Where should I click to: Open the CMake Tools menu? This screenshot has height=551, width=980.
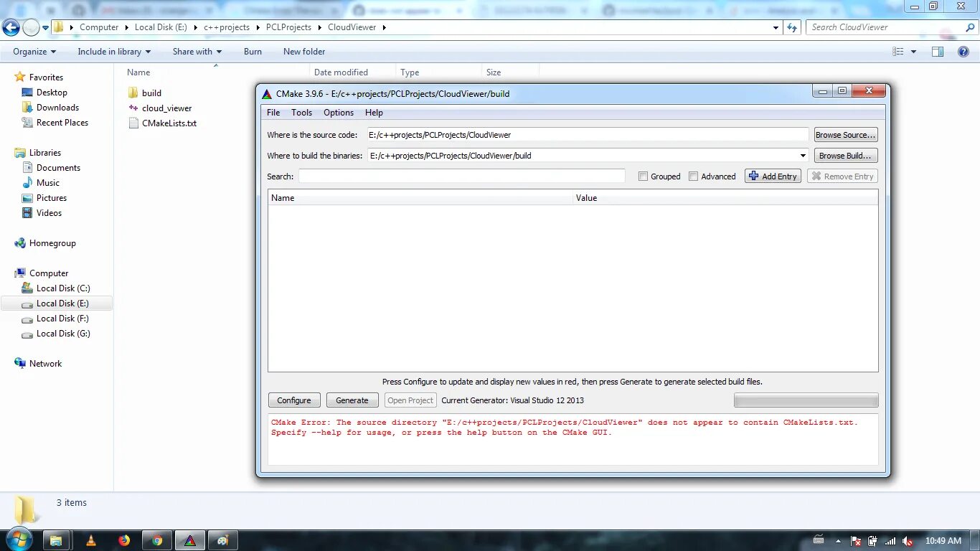(x=301, y=113)
